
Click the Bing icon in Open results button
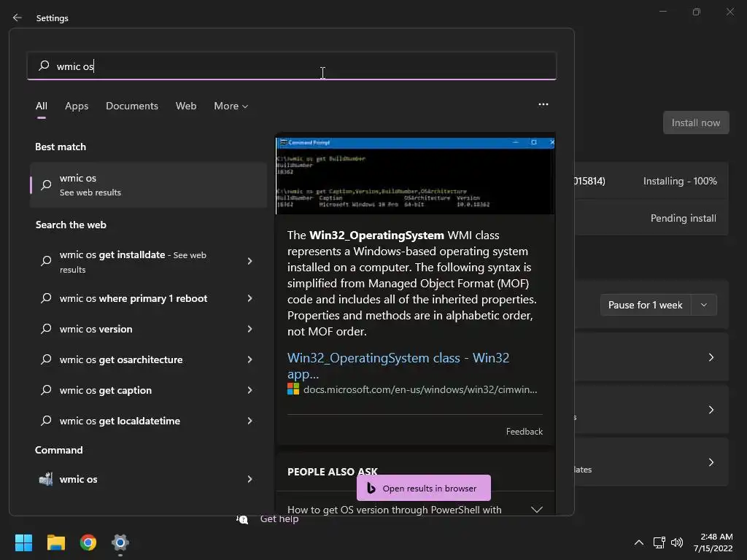[x=371, y=488]
